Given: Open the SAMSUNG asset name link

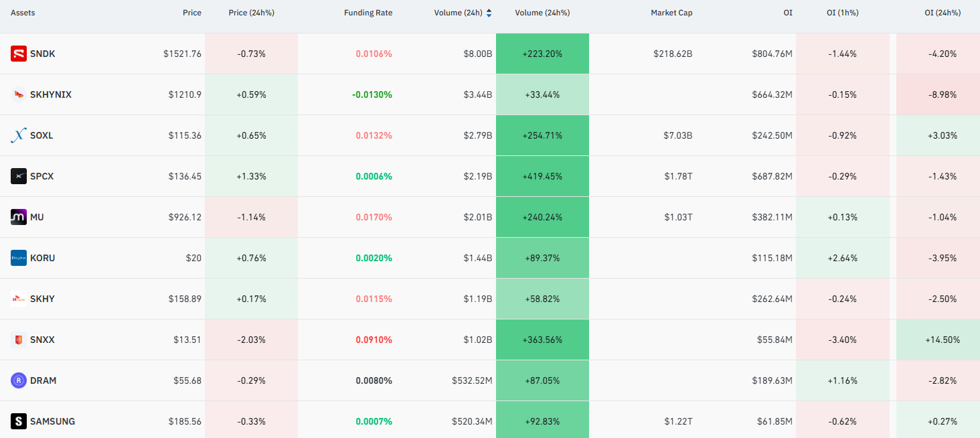Looking at the screenshot, I should click(x=52, y=421).
